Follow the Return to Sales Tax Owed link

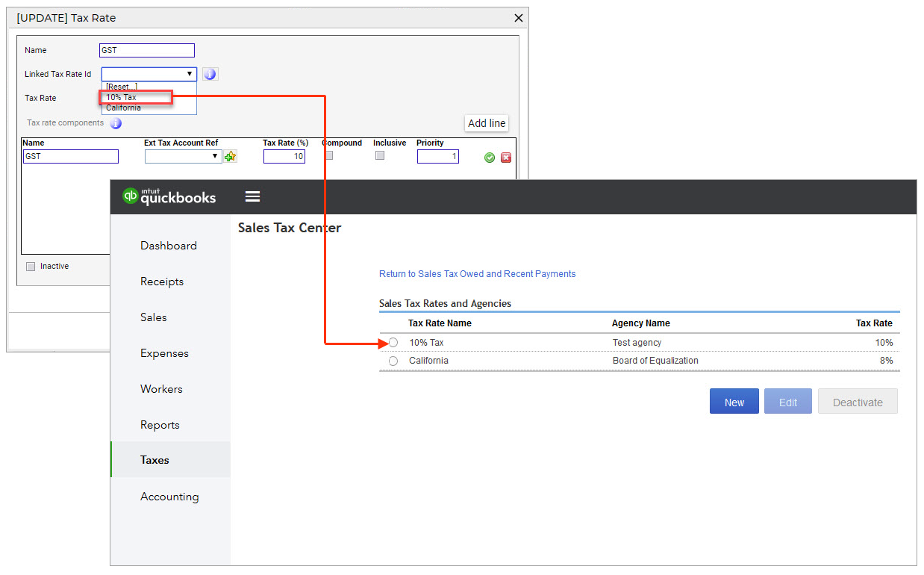[478, 274]
